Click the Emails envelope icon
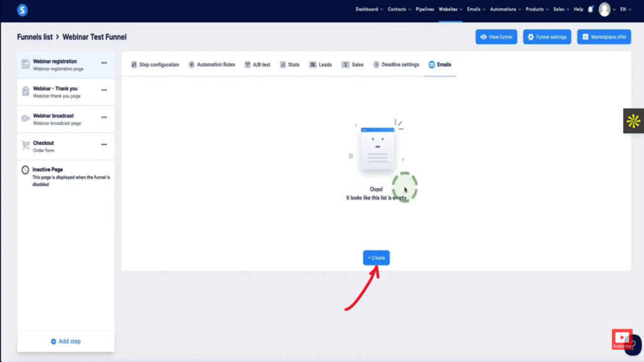644x362 pixels. click(x=431, y=65)
